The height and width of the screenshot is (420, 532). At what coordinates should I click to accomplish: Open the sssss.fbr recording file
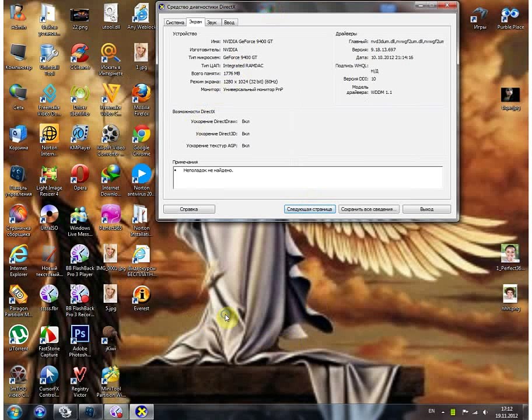pyautogui.click(x=49, y=297)
